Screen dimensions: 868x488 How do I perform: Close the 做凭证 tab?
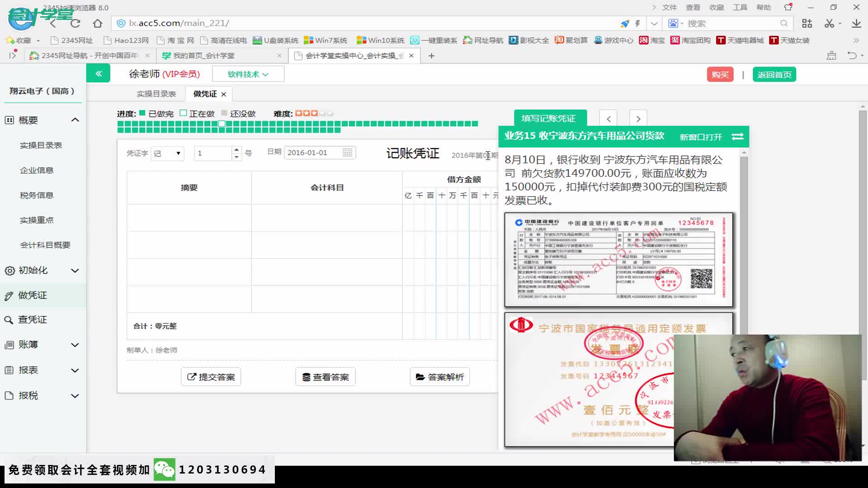[x=224, y=94]
